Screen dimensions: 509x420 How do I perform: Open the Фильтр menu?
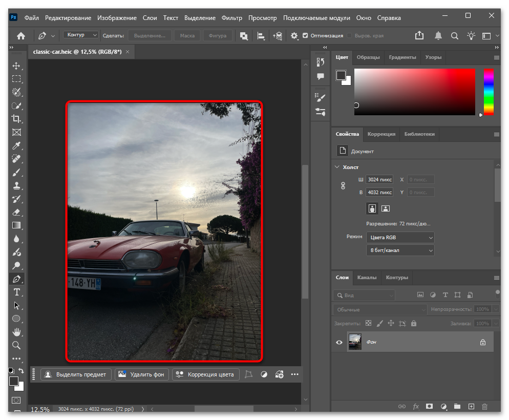pos(232,17)
